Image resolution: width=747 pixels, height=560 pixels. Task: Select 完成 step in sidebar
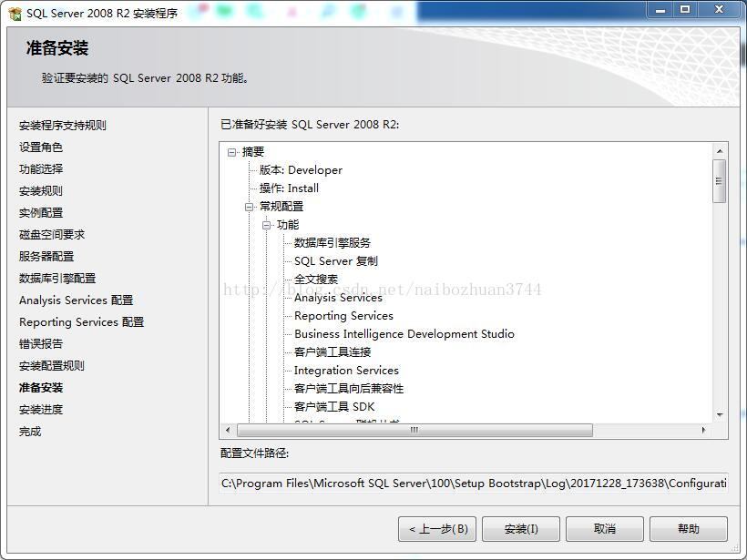(30, 432)
